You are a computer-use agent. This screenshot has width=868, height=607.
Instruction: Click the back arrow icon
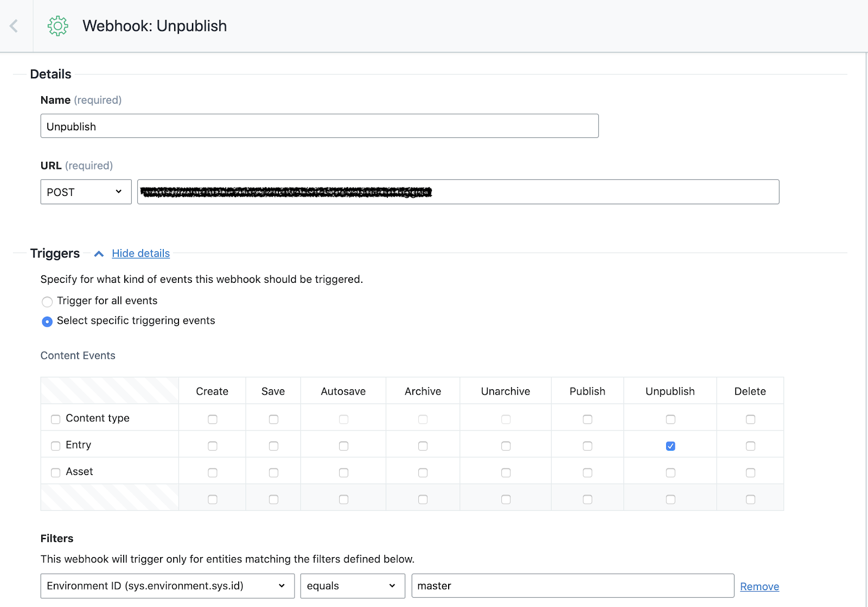coord(14,26)
